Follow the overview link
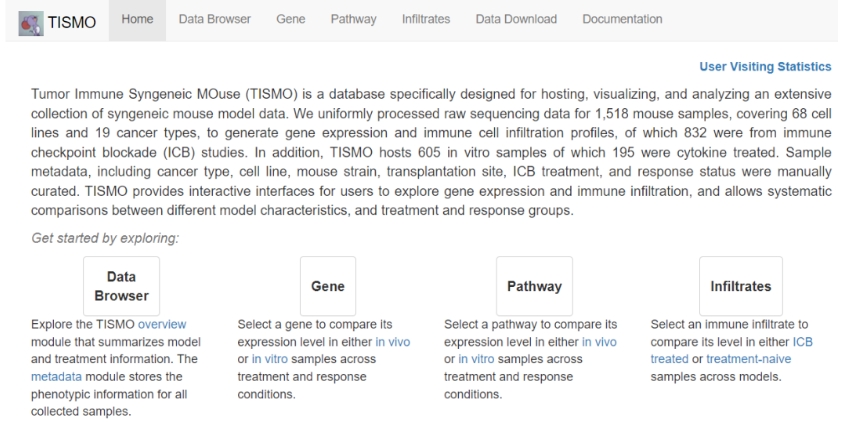The width and height of the screenshot is (841, 422). (162, 324)
